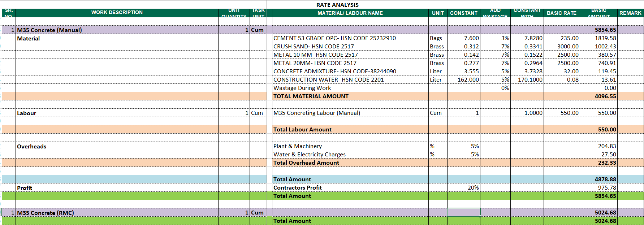644x225 pixels.
Task: Select total material value 4096.55
Action: (598, 96)
